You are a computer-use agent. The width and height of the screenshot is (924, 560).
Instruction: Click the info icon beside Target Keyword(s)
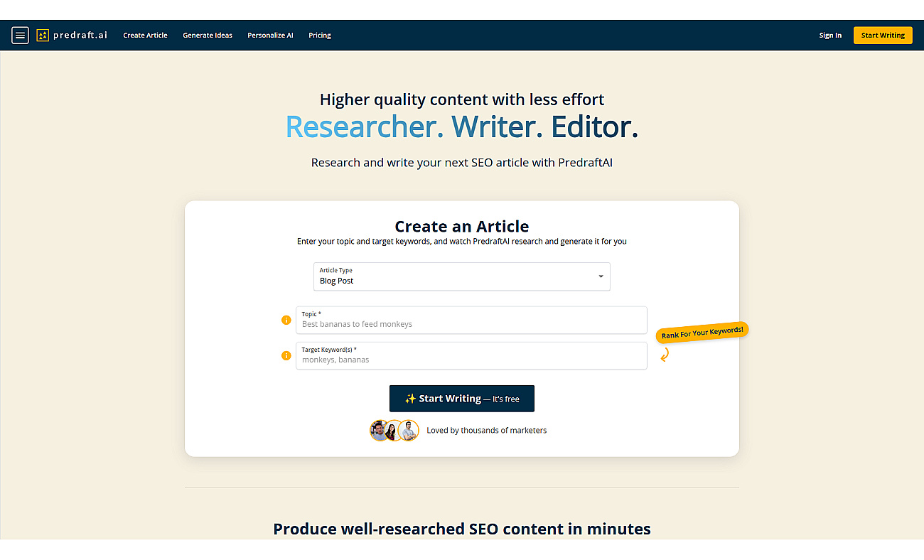(x=286, y=355)
